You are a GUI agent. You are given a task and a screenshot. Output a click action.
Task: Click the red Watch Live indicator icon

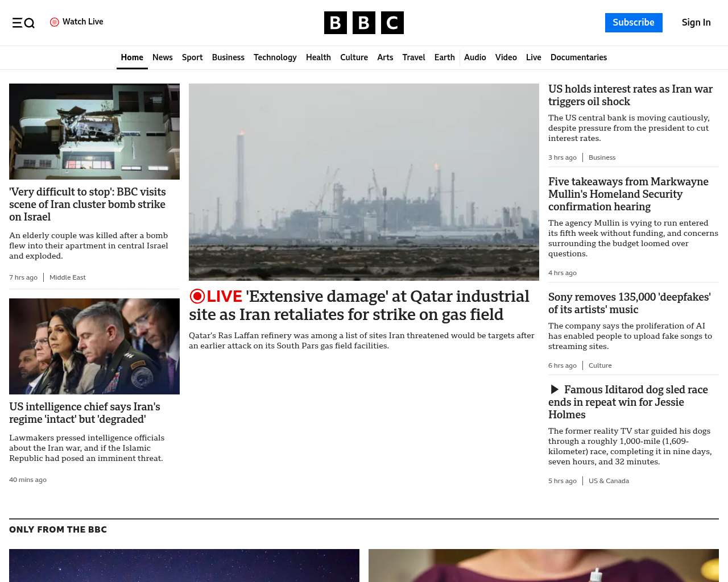55,22
